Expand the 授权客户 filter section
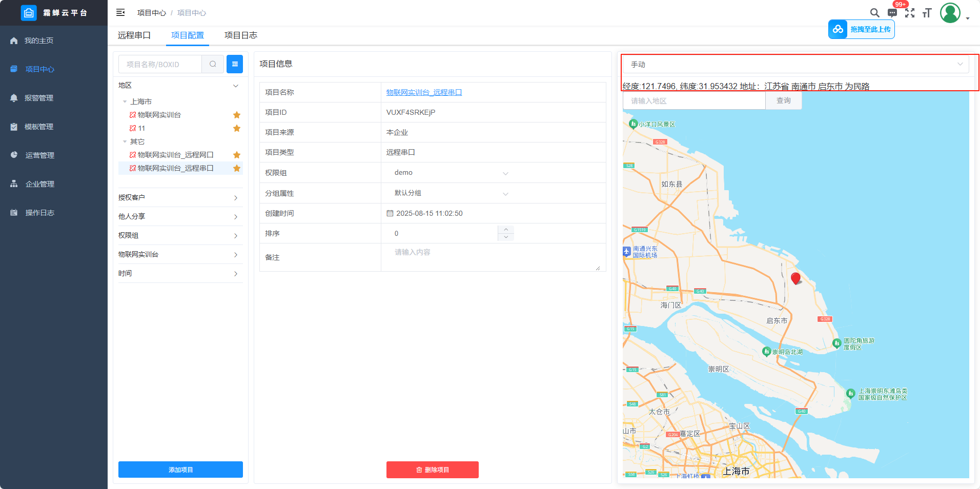This screenshot has height=489, width=980. tap(178, 197)
